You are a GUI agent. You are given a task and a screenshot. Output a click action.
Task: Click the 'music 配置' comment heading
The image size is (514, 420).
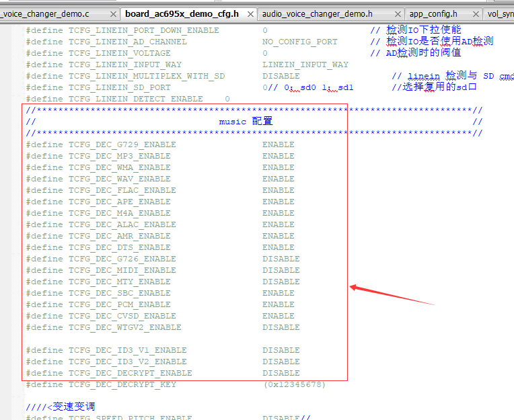pos(246,122)
